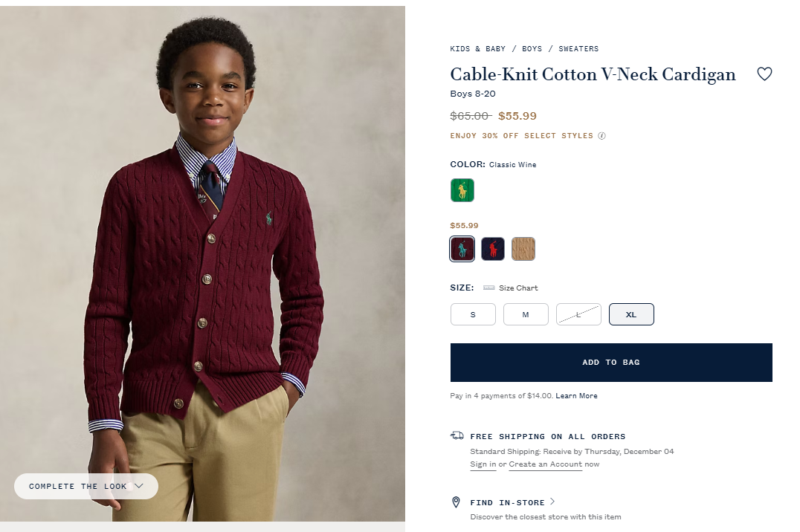Image resolution: width=800 pixels, height=532 pixels.
Task: Click the Find In-Store location pin icon
Action: pos(456,502)
